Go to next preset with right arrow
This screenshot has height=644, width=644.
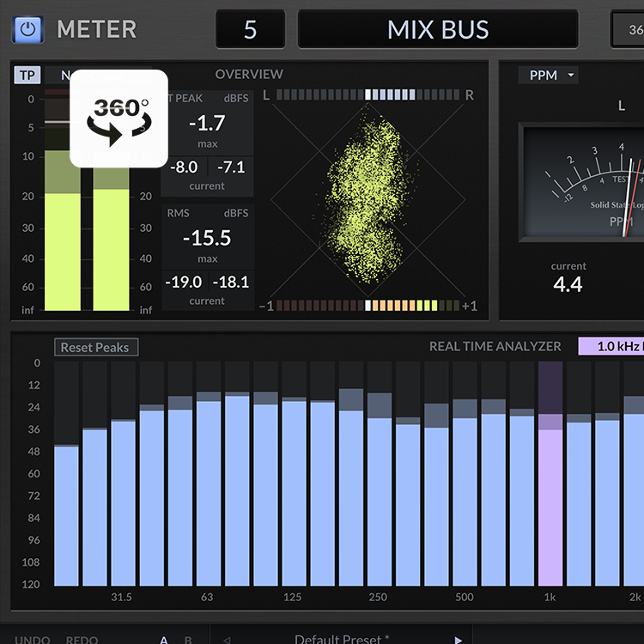coord(458,640)
